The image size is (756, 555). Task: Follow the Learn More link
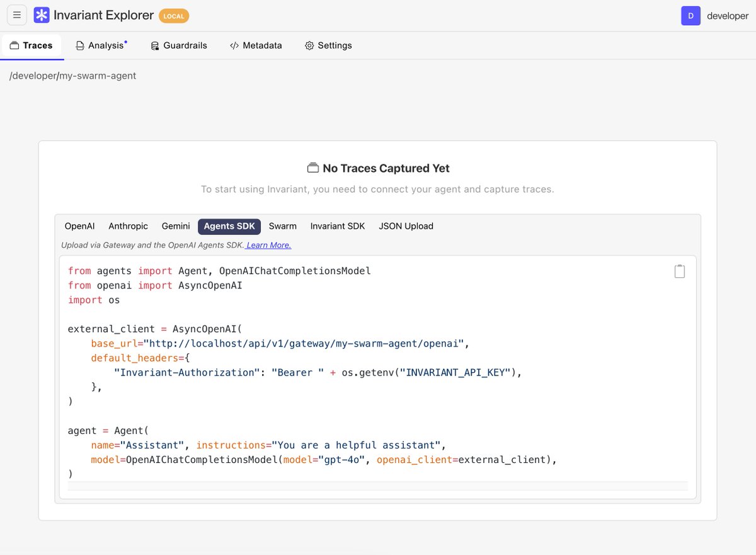[268, 245]
